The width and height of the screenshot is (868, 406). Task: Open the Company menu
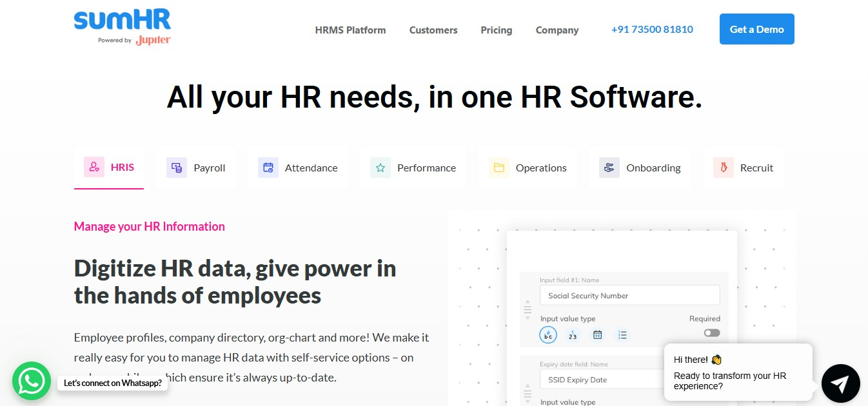pyautogui.click(x=556, y=30)
